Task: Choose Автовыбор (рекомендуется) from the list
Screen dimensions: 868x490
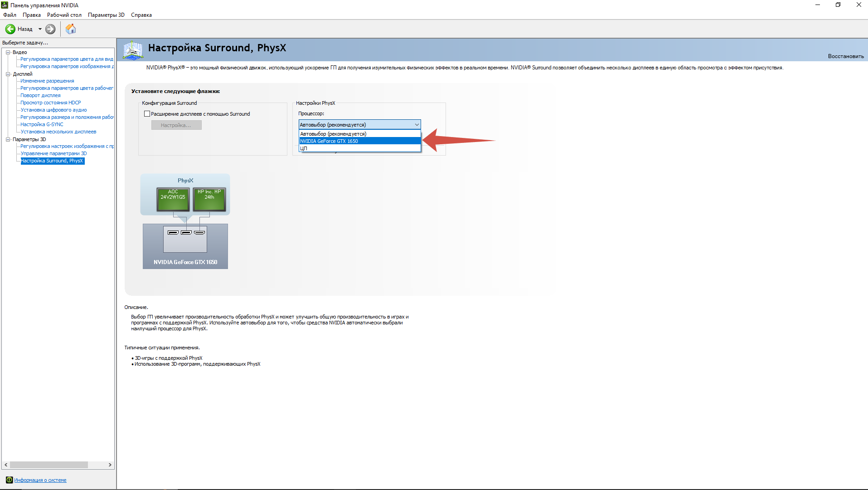Action: pos(360,134)
